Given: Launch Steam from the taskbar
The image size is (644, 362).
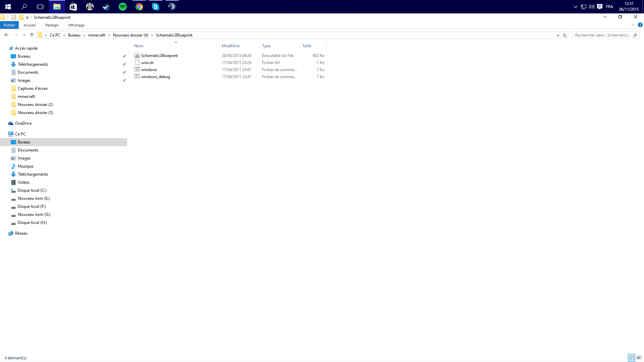Looking at the screenshot, I should pos(106,7).
